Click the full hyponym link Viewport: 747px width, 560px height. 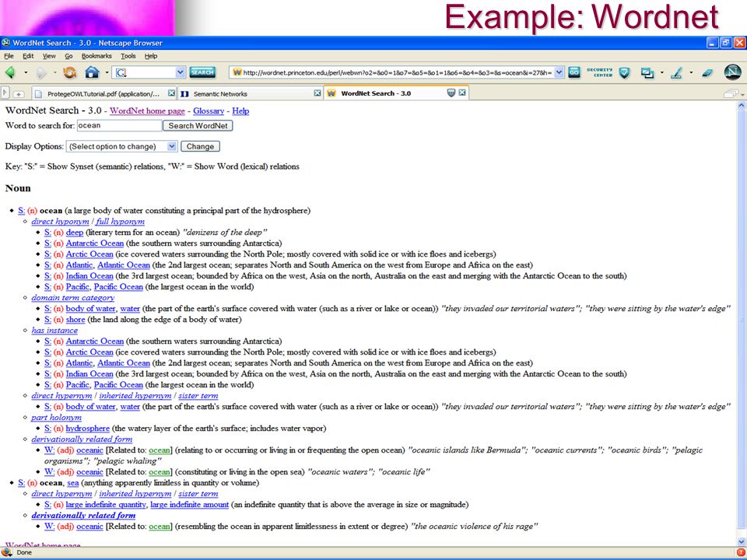(120, 222)
